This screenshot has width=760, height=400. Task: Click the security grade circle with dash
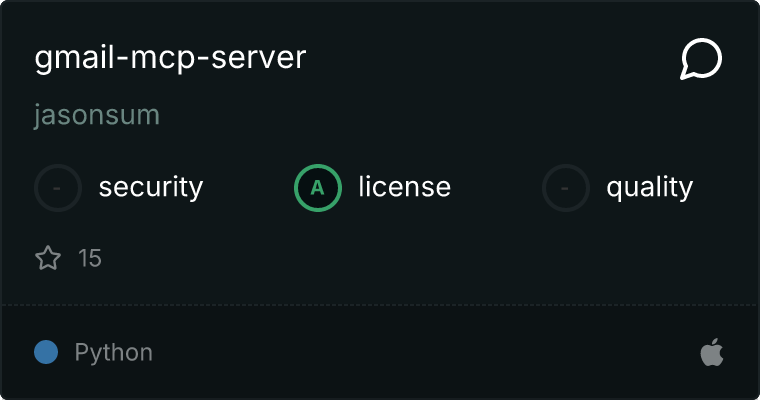(x=58, y=187)
